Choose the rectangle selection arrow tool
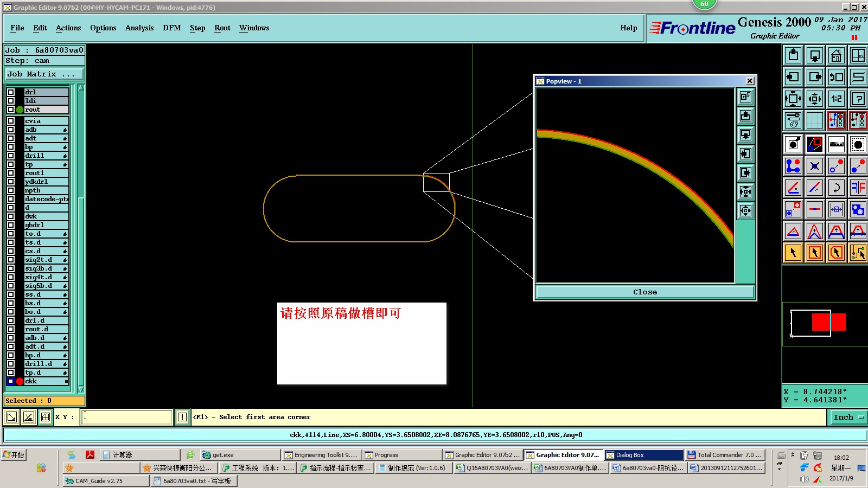This screenshot has width=868, height=488. pyautogui.click(x=814, y=253)
